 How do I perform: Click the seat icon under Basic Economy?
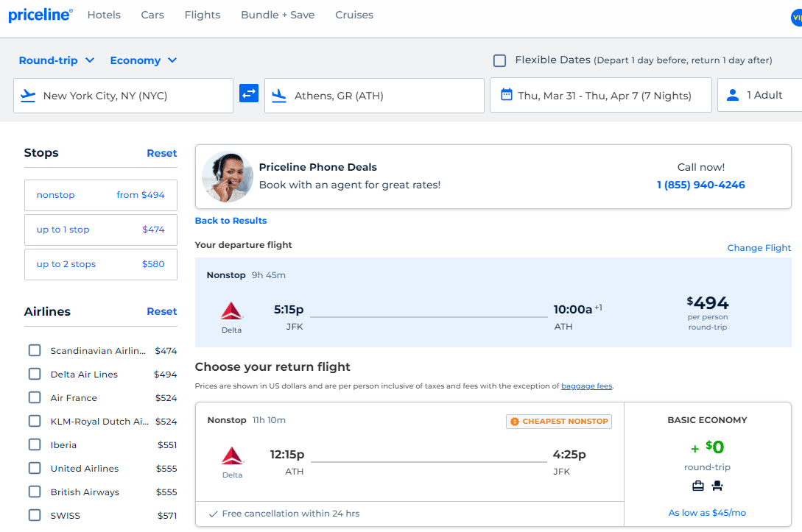[x=717, y=486]
